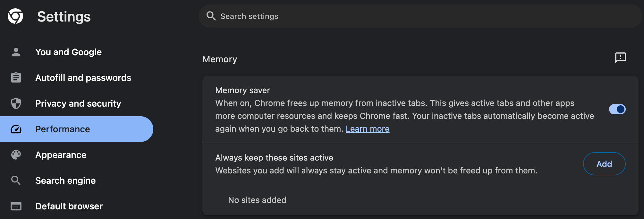Turn off the Memory saver toggle
The width and height of the screenshot is (644, 219).
(617, 109)
